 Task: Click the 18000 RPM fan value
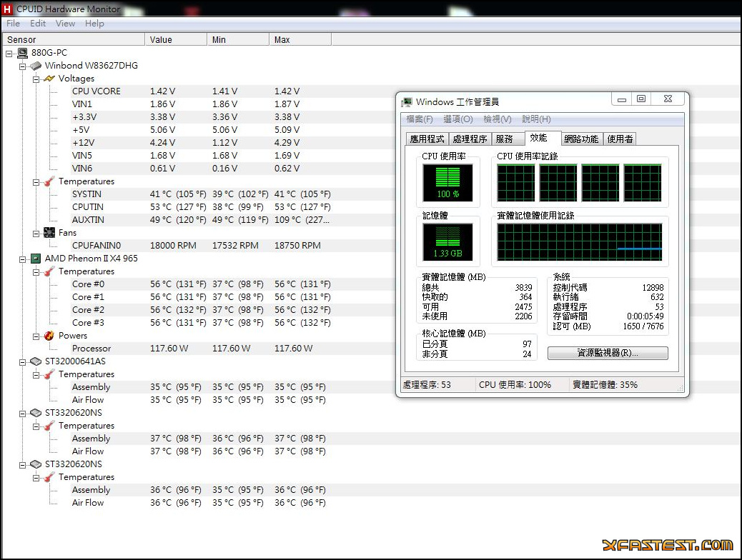click(x=173, y=246)
